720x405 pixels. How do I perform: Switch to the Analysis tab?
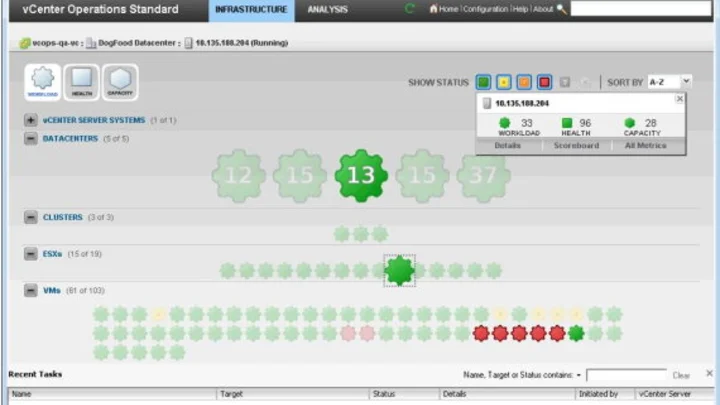(x=328, y=9)
